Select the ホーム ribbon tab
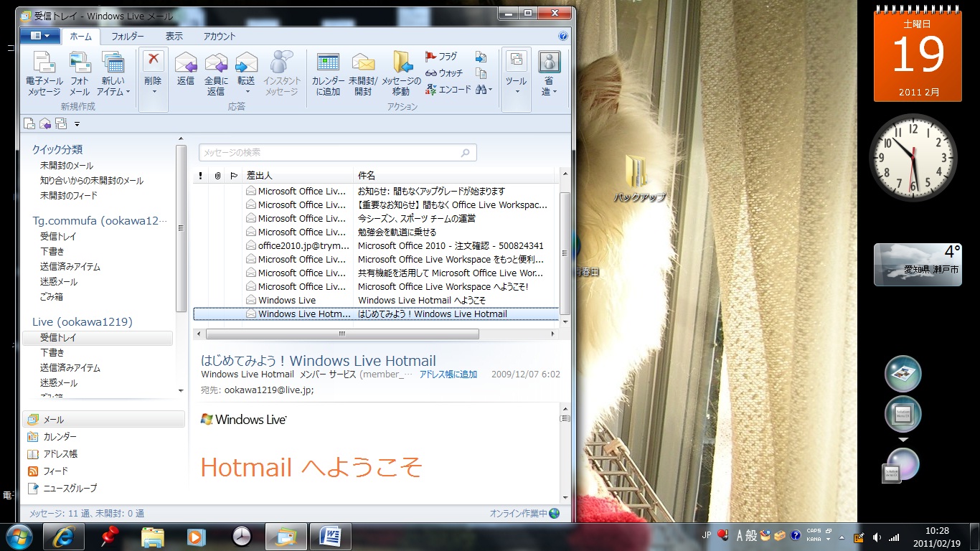The height and width of the screenshot is (551, 980). click(81, 36)
